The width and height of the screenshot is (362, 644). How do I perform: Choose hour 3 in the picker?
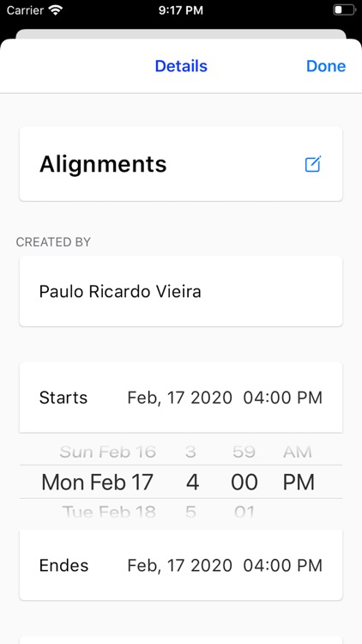(190, 452)
